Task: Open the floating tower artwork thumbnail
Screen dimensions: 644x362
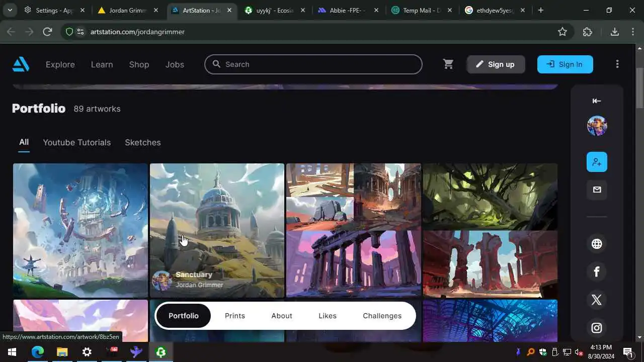Action: [x=80, y=230]
